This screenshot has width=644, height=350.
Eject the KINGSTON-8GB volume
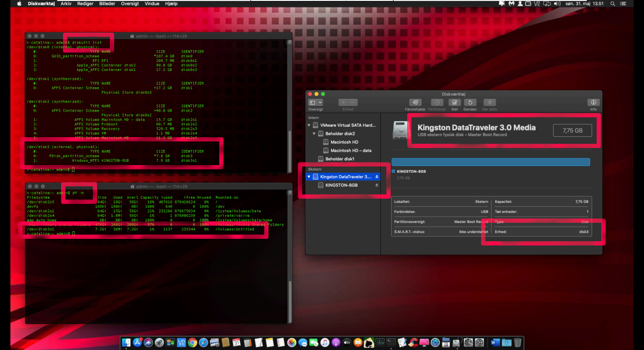point(377,185)
